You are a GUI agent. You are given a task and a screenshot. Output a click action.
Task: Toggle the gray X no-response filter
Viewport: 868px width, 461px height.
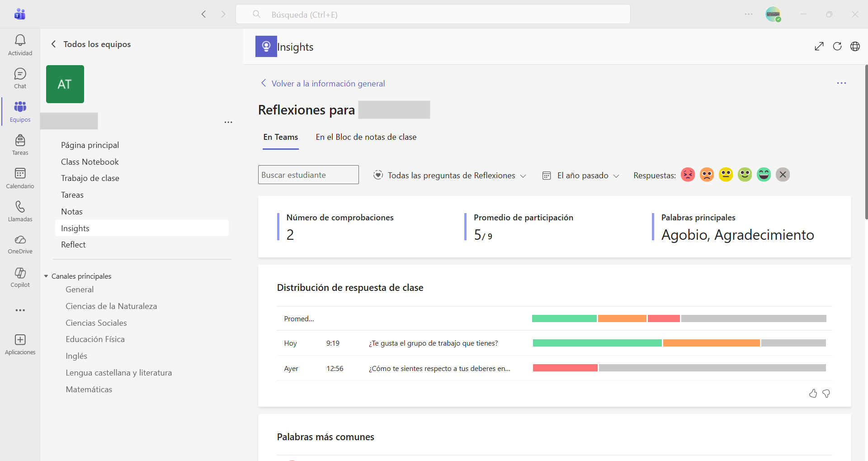tap(783, 175)
